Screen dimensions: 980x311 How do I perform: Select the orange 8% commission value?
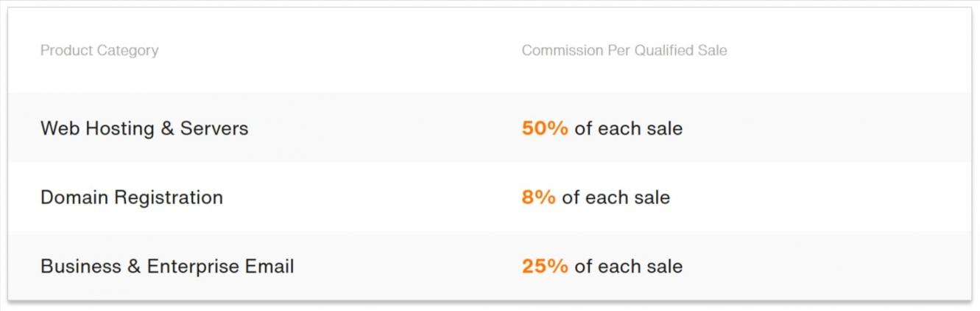pos(538,198)
